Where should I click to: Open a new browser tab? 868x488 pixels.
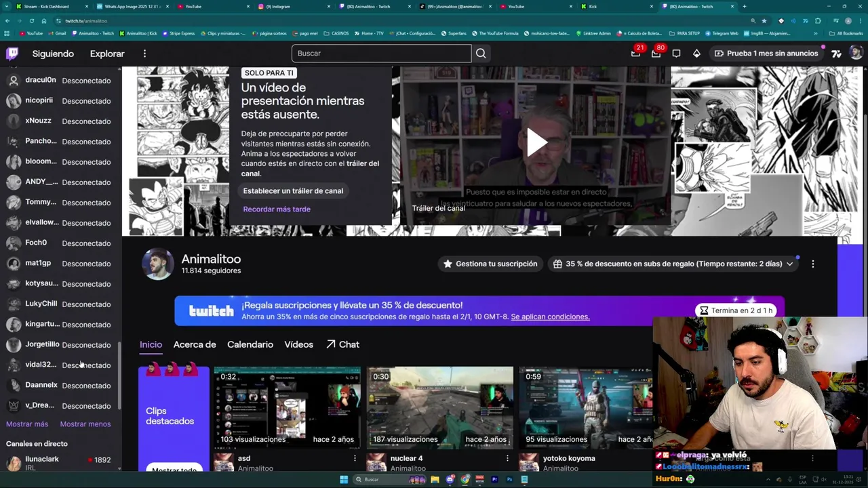point(744,6)
